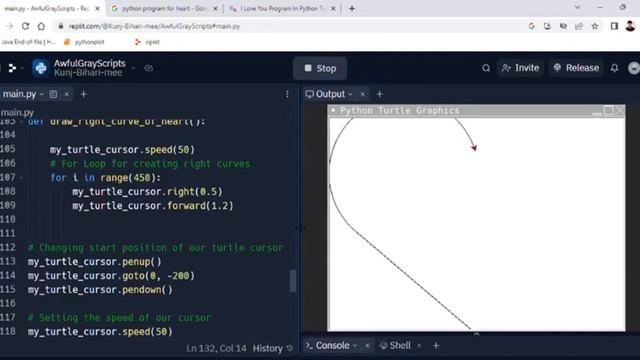Select the Shell tab
The width and height of the screenshot is (640, 360).
click(x=396, y=346)
